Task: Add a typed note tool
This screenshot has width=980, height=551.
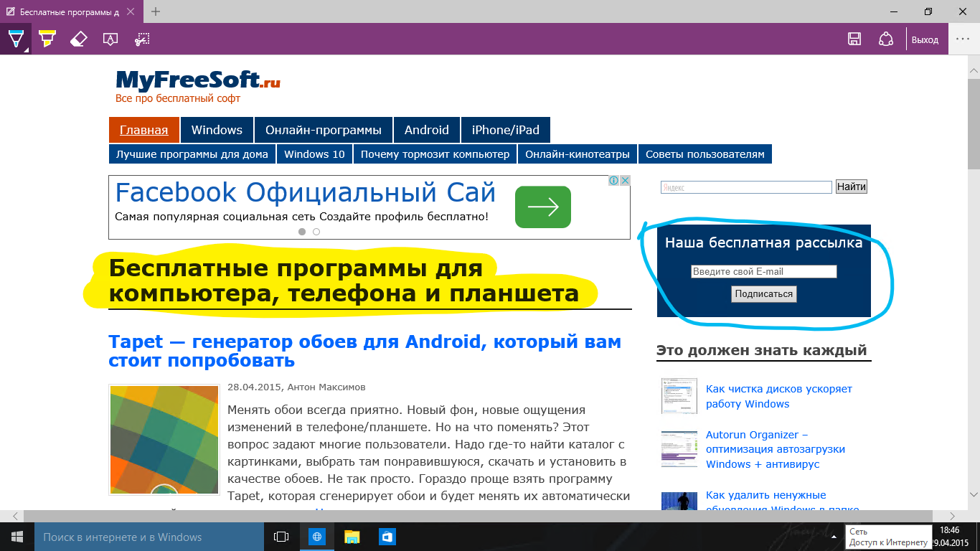Action: click(x=110, y=39)
